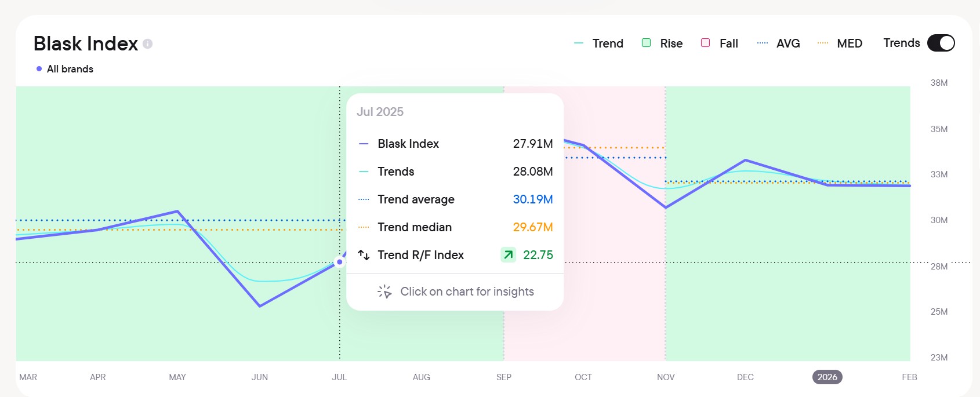Click the OCT label on the x-axis
This screenshot has width=980, height=397.
(x=583, y=377)
